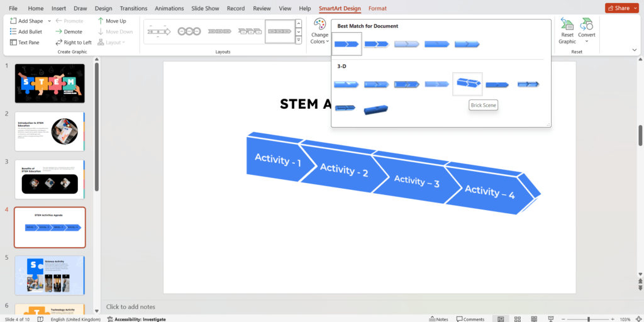Viewport: 644px width, 322px height.
Task: Open the Text Pane
Action: pyautogui.click(x=25, y=42)
